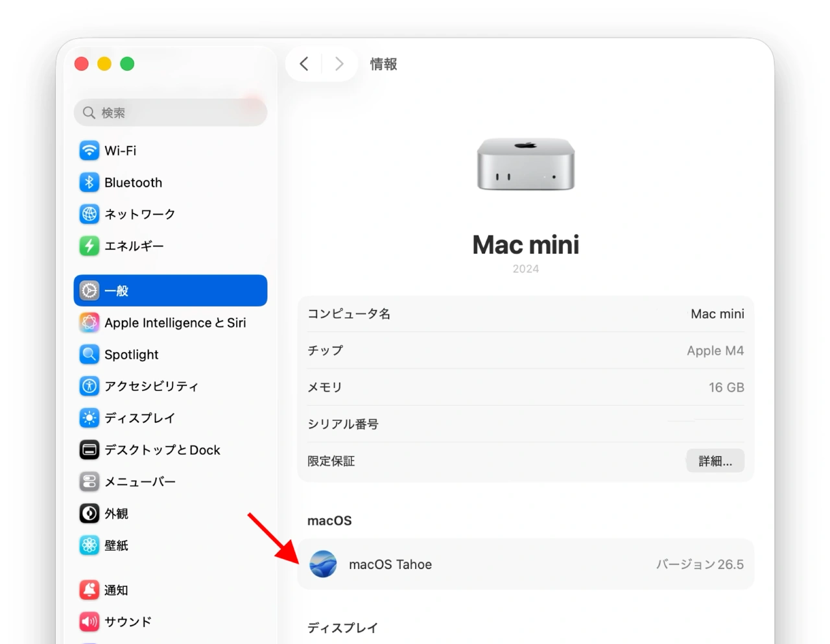Close the window with red button
The width and height of the screenshot is (830, 644).
(81, 64)
